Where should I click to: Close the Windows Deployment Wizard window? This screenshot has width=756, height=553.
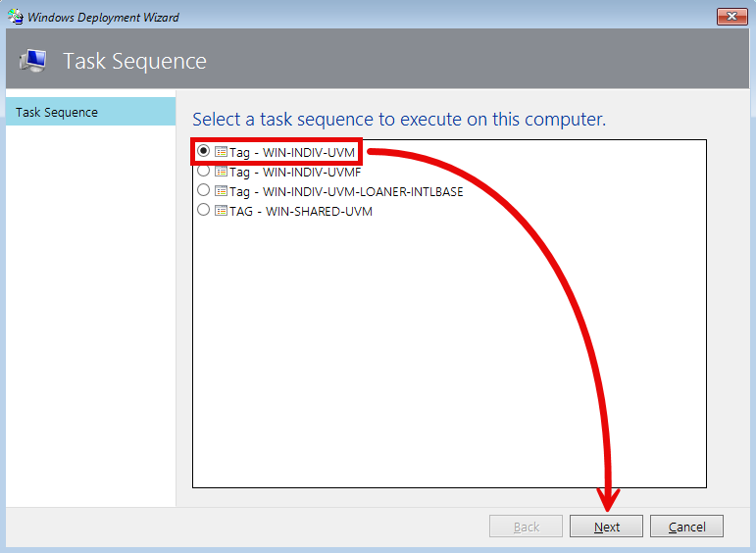click(731, 17)
